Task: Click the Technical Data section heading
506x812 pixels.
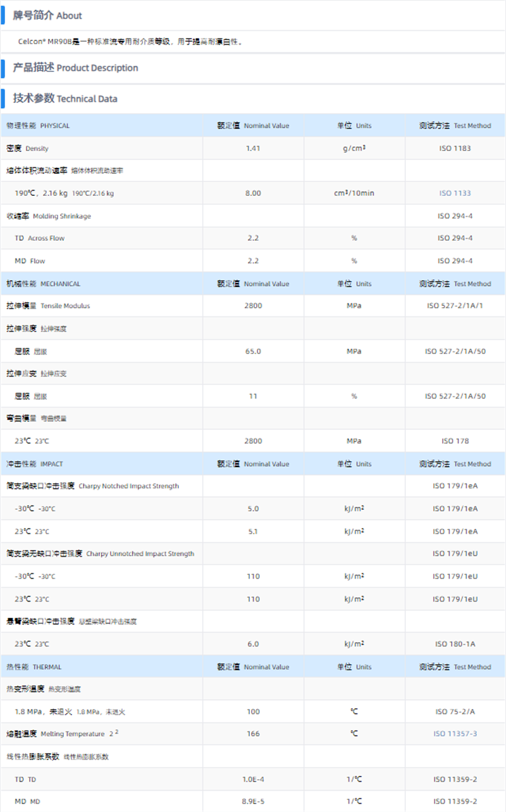Action: tap(65, 99)
